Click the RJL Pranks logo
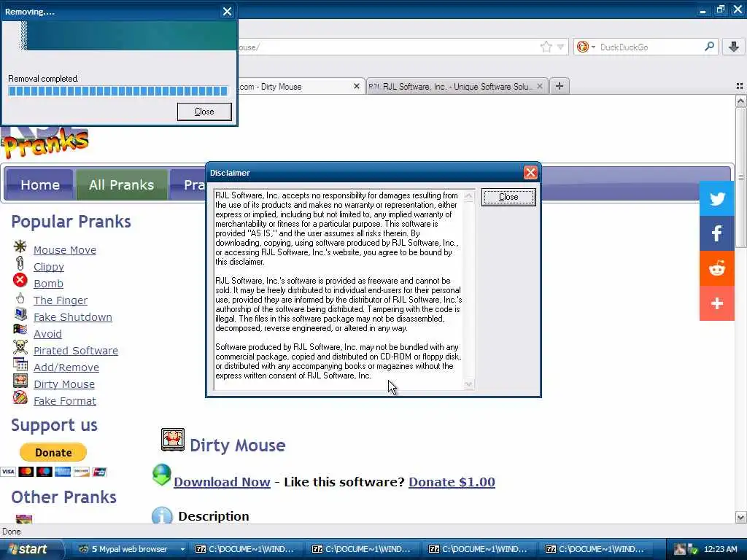Screen dimensions: 747x560 pyautogui.click(x=45, y=142)
